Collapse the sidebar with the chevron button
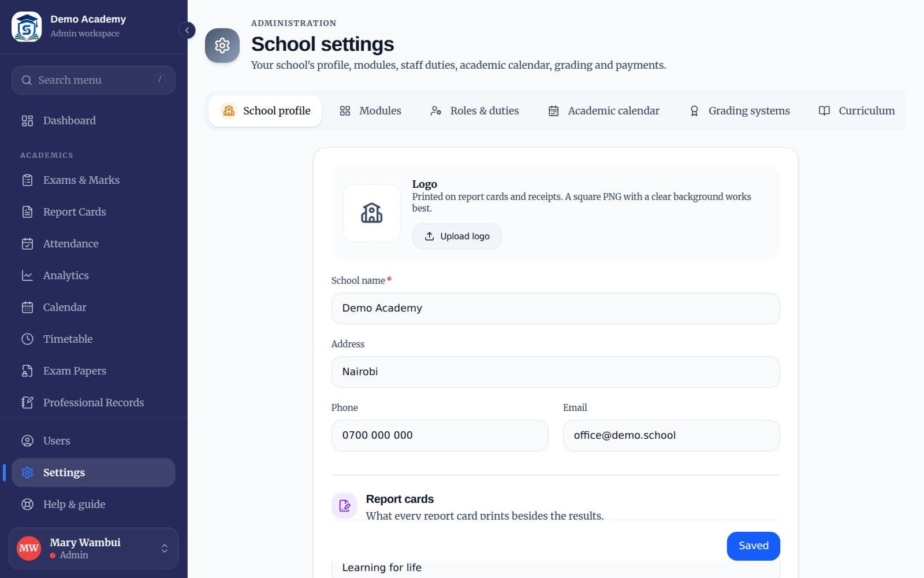Viewport: 924px width, 578px height. (187, 30)
